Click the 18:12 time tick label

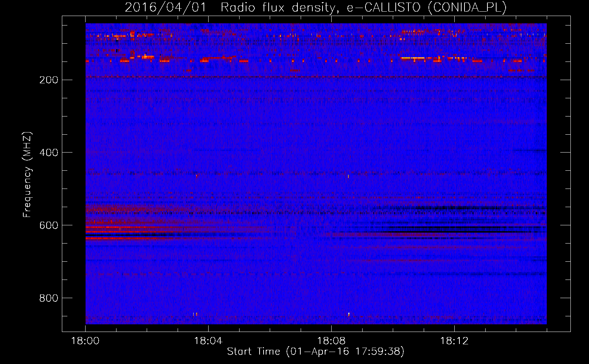(454, 341)
